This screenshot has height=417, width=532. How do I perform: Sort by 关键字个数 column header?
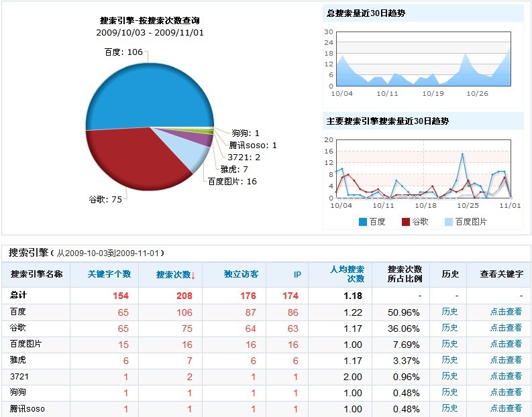click(109, 274)
